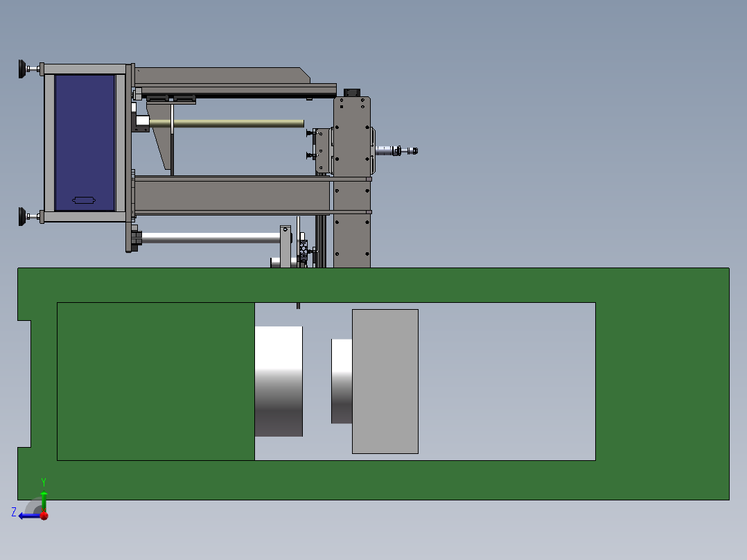This screenshot has height=560, width=747.
Task: Select the tall gray vertical column plate
Action: (x=352, y=182)
